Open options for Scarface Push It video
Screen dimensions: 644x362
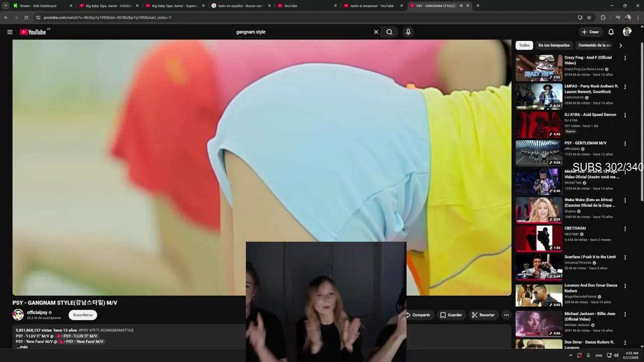coord(625,257)
